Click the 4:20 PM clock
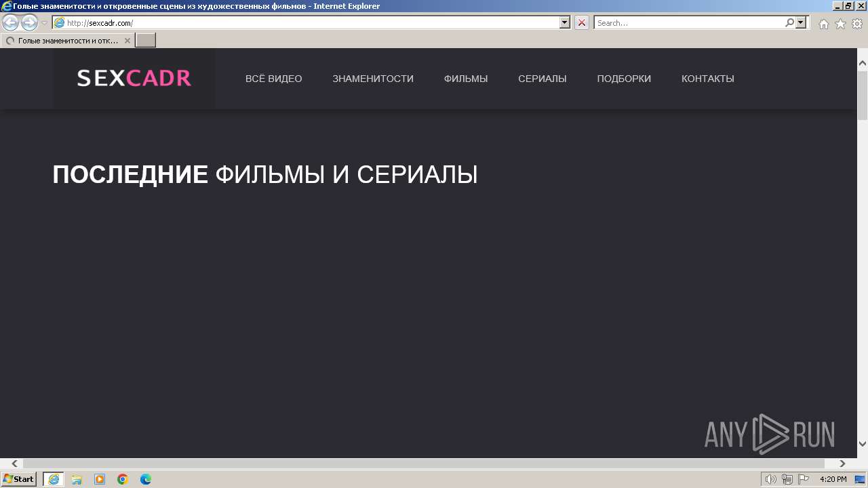 [833, 479]
